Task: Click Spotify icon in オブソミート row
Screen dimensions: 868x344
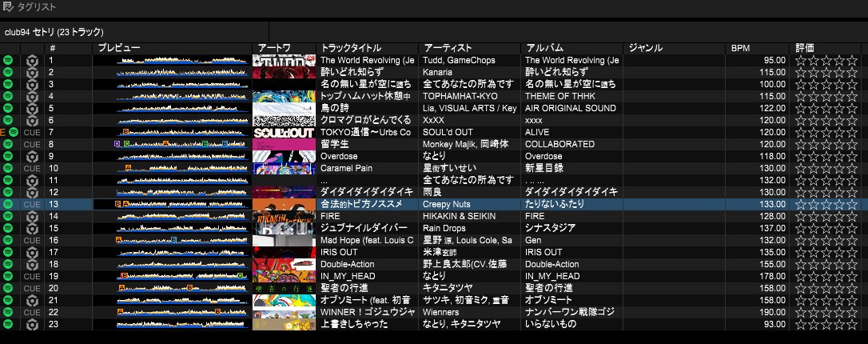Action: click(x=8, y=300)
